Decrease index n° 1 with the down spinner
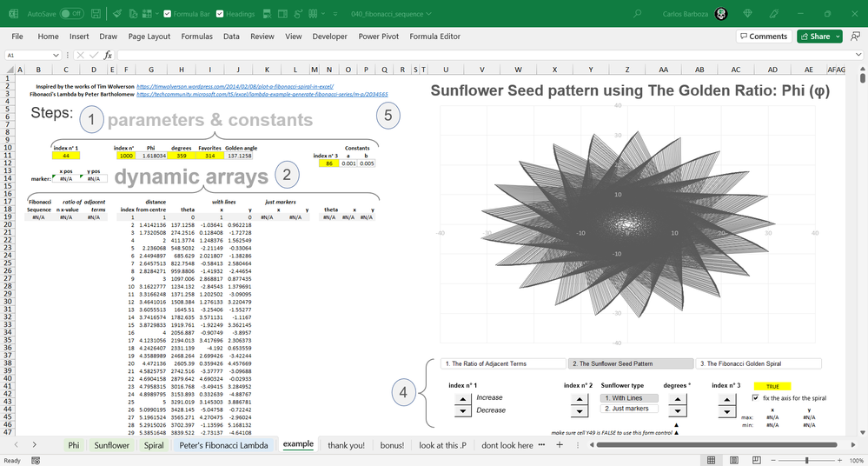868x466 pixels. pos(463,410)
